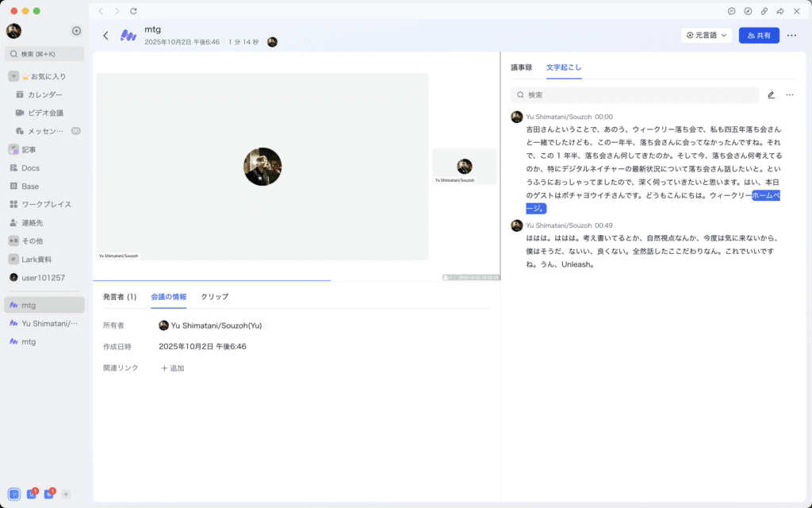Image resolution: width=812 pixels, height=508 pixels.
Task: Click the pencil edit icon in the transcript panel
Action: [771, 95]
